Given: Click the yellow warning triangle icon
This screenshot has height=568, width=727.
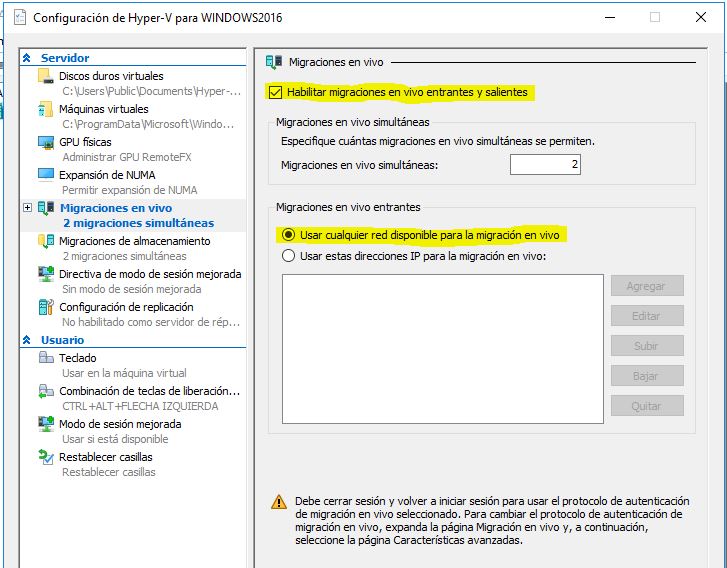Looking at the screenshot, I should [279, 502].
